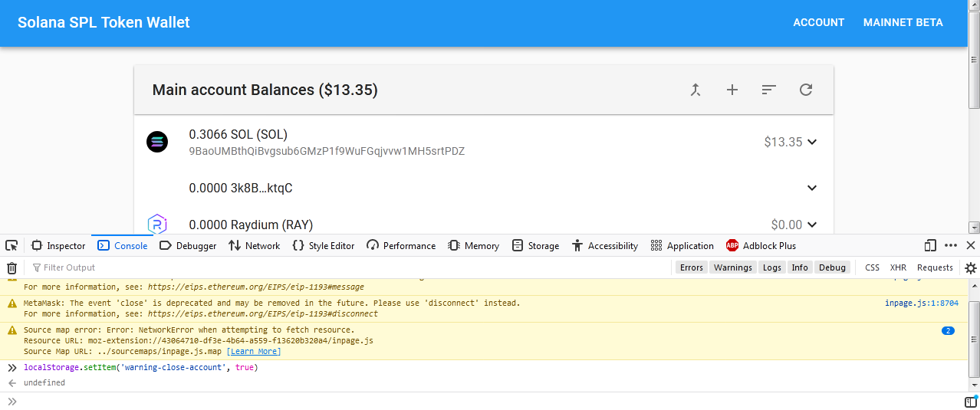Switch console to multi-line editor mode
The image size is (980, 410).
[x=970, y=402]
